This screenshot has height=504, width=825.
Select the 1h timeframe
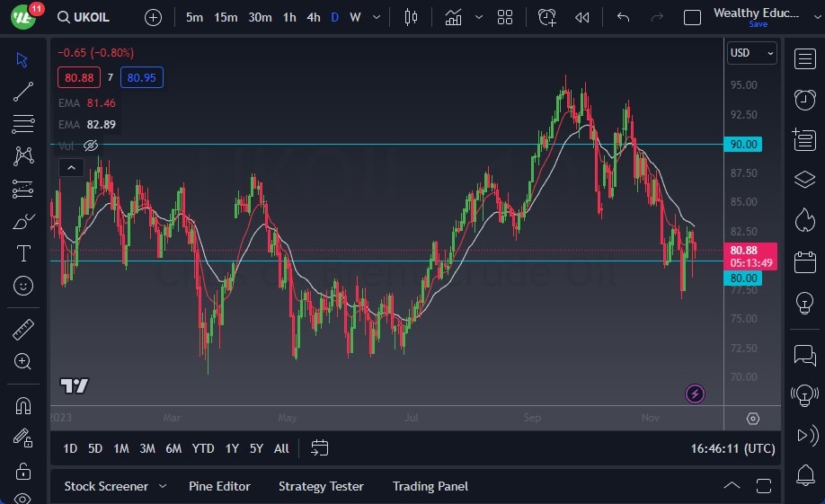point(289,17)
